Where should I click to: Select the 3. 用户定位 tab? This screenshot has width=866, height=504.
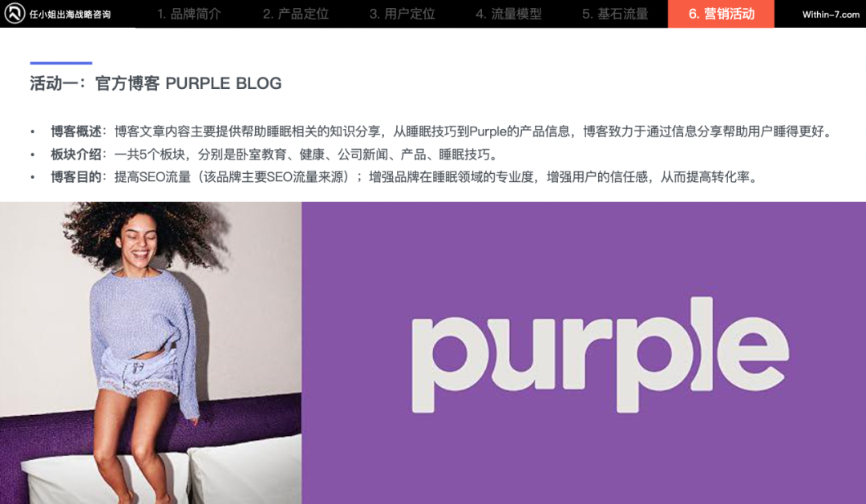pos(402,14)
